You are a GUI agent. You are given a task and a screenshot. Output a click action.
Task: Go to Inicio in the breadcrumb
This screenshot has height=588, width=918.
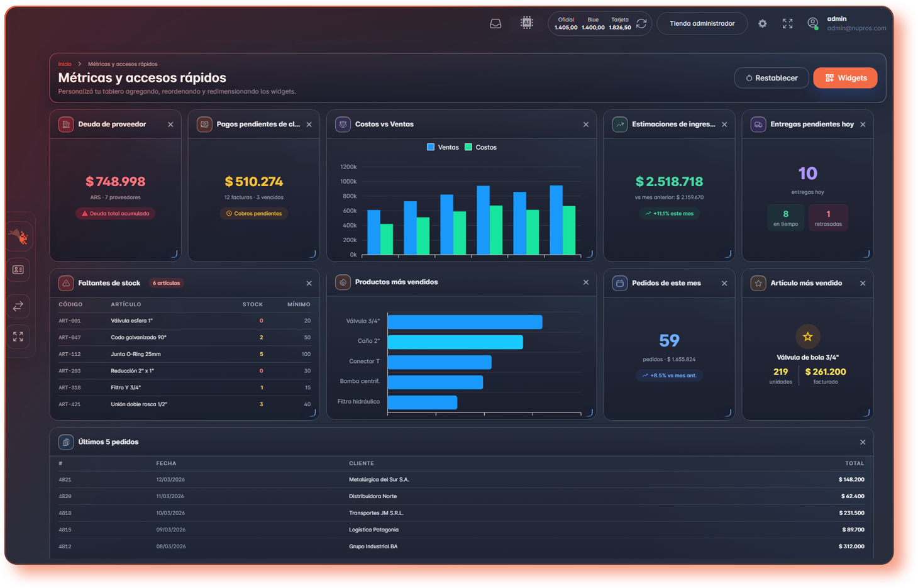click(x=65, y=64)
